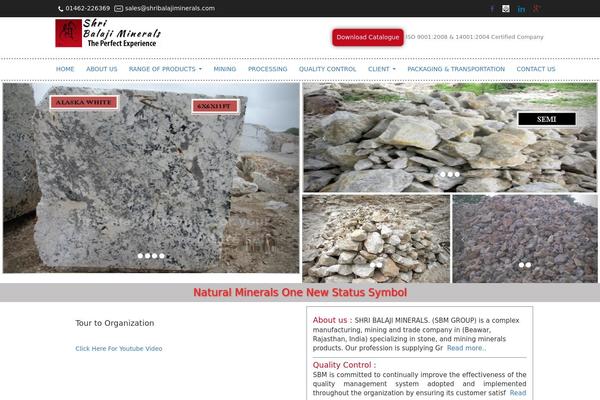Go to the HOME menu item

tap(65, 69)
